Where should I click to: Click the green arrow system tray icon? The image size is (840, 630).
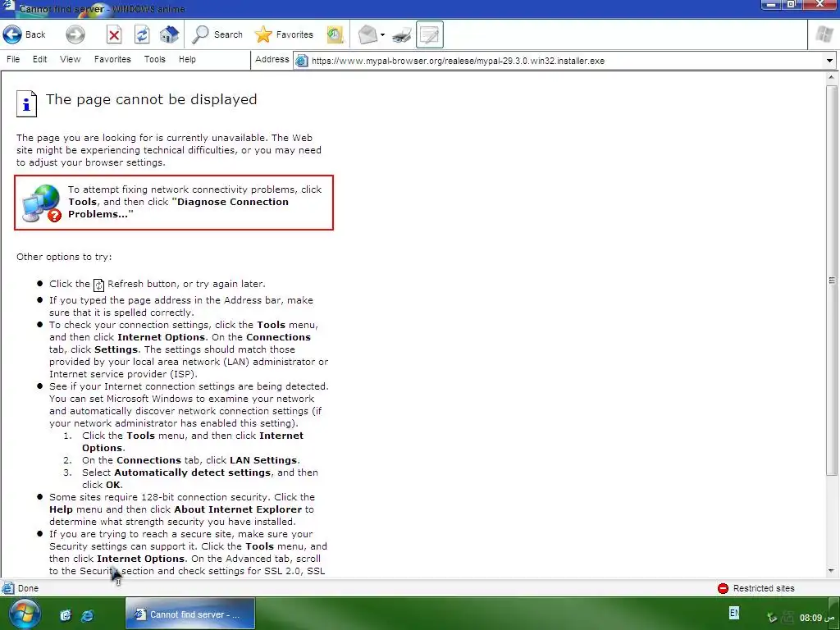pyautogui.click(x=772, y=618)
